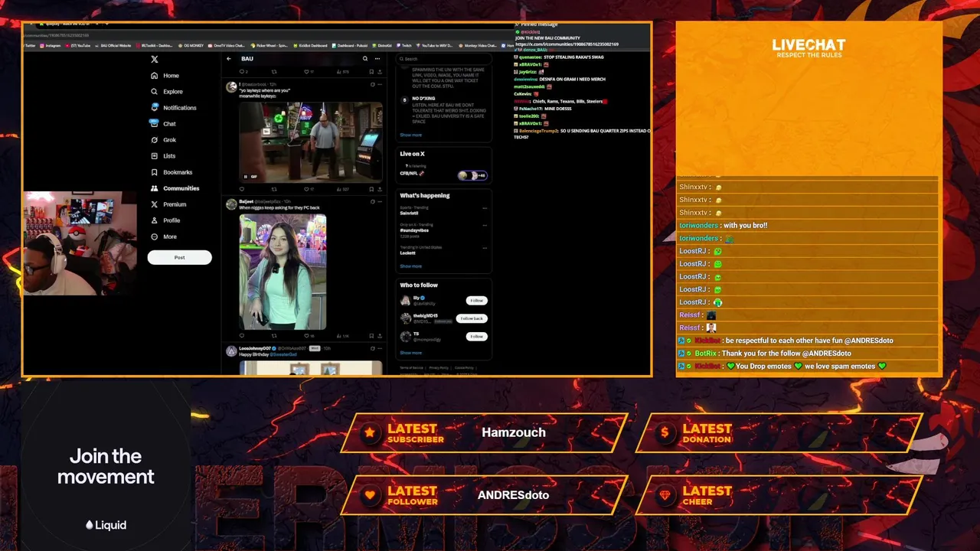Open more options on Baljeet's post

tap(380, 202)
